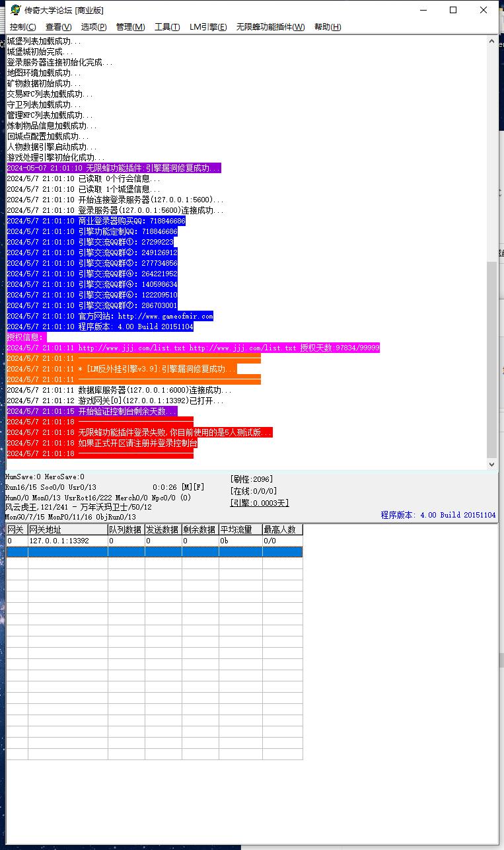Viewport: 504px width, 850px height.
Task: Click 程序版本: 4.00 Build 20151104 blue label
Action: pyautogui.click(x=438, y=515)
